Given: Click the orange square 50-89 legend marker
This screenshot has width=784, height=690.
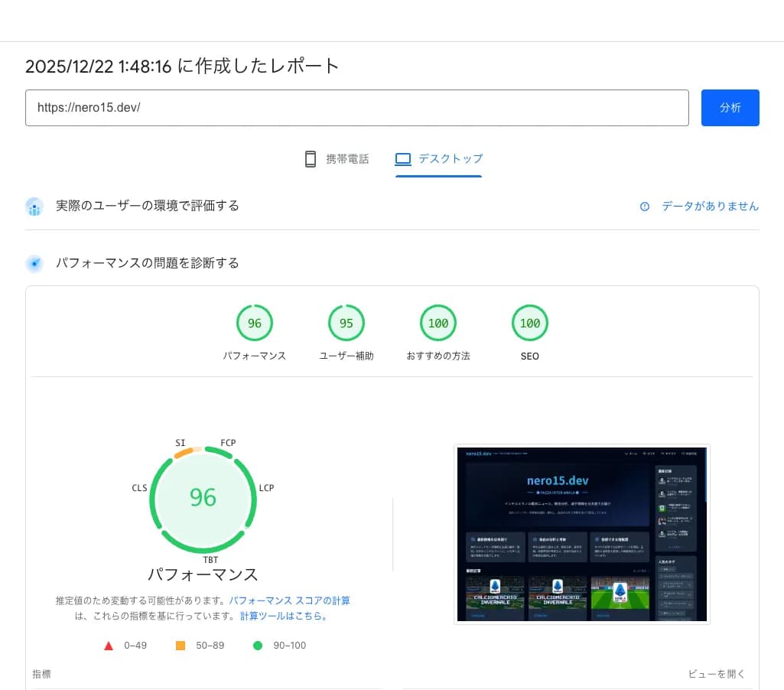Looking at the screenshot, I should [181, 645].
